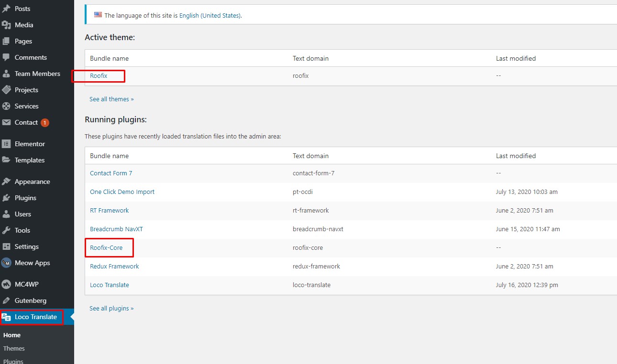The height and width of the screenshot is (364, 617).
Task: Click the Contact notification badge
Action: (45, 123)
